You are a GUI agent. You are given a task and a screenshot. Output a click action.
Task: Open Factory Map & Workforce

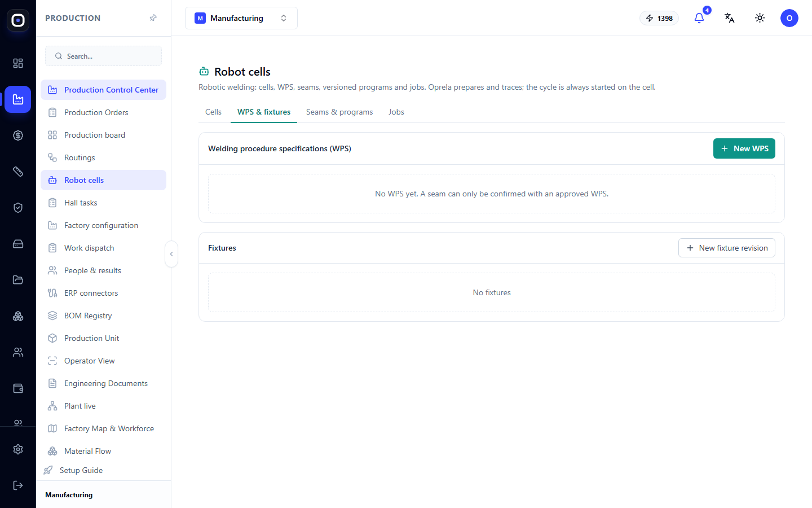pyautogui.click(x=103, y=428)
